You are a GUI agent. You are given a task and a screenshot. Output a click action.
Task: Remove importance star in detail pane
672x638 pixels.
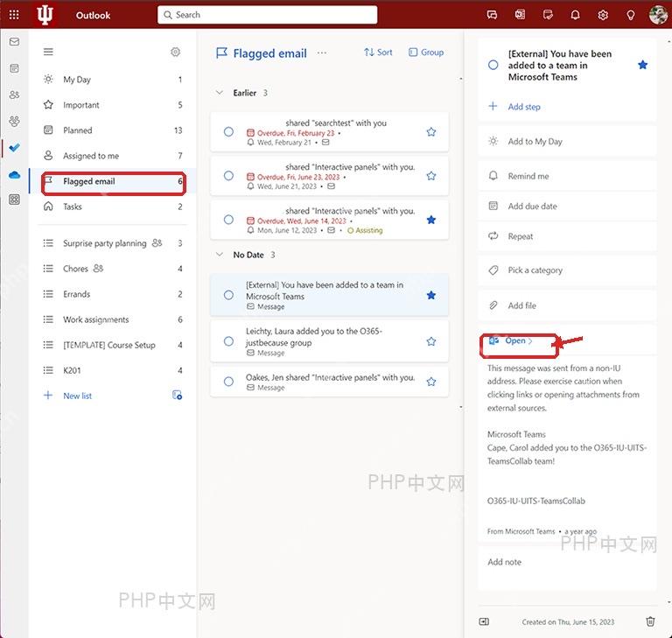pos(642,65)
